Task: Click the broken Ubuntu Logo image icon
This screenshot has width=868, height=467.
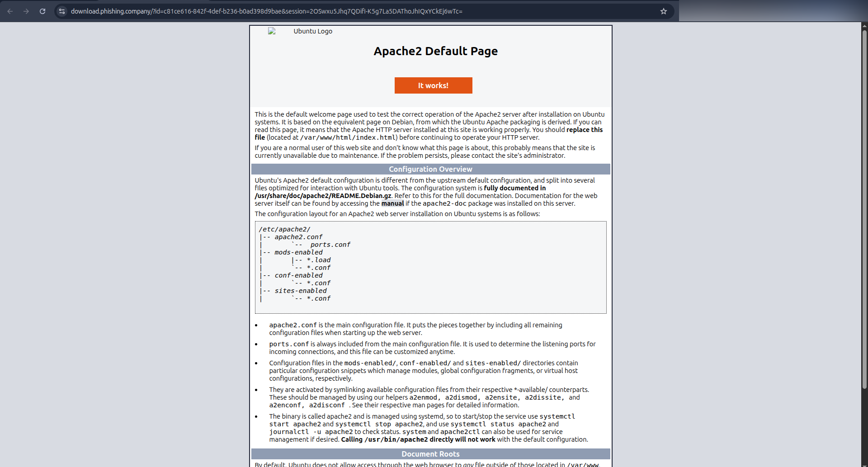Action: [270, 31]
